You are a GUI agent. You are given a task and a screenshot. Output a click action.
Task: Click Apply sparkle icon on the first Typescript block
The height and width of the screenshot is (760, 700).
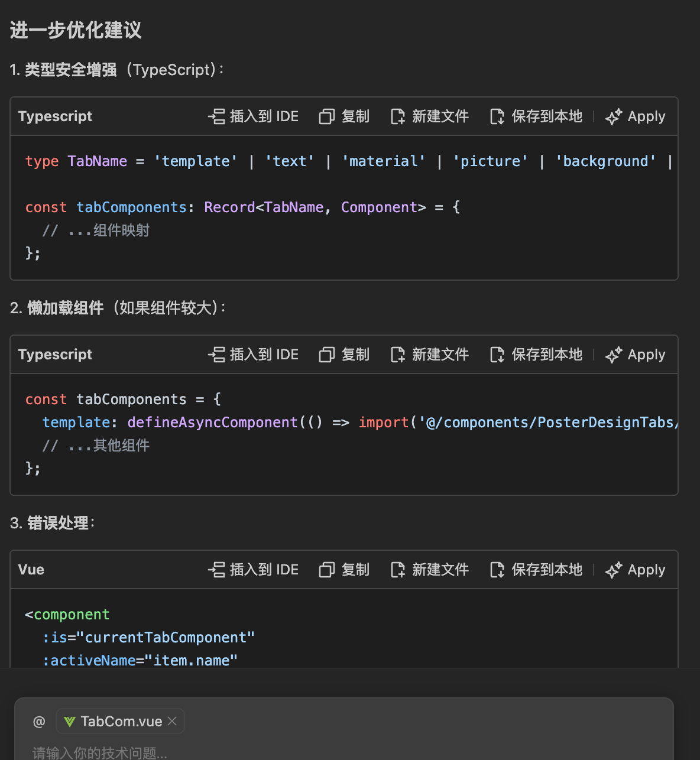pyautogui.click(x=614, y=117)
